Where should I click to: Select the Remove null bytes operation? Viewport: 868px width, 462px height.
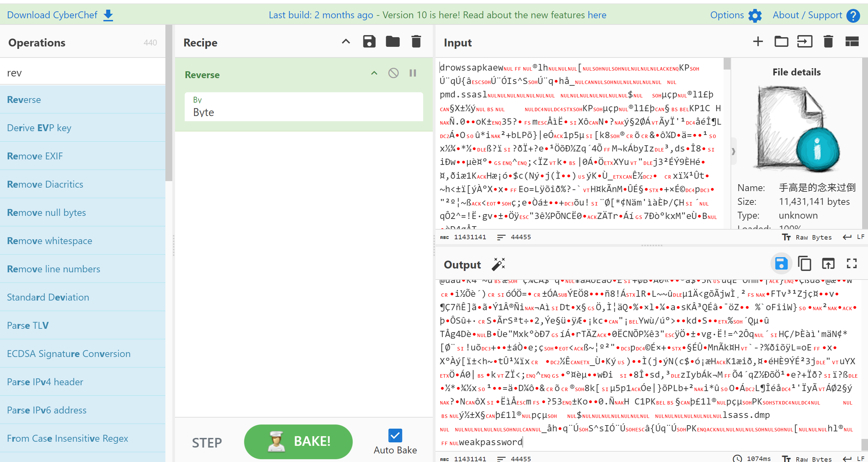click(x=83, y=212)
